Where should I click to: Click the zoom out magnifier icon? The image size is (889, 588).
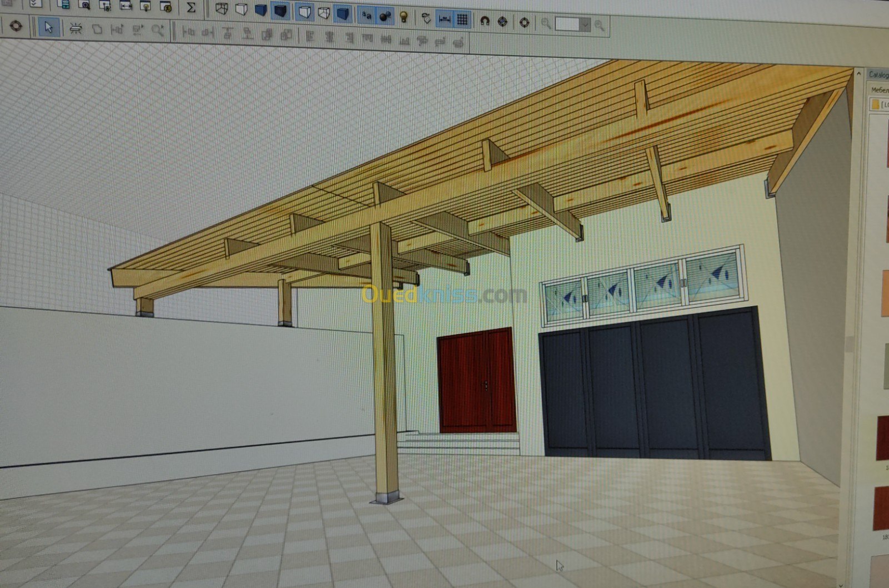pyautogui.click(x=546, y=24)
